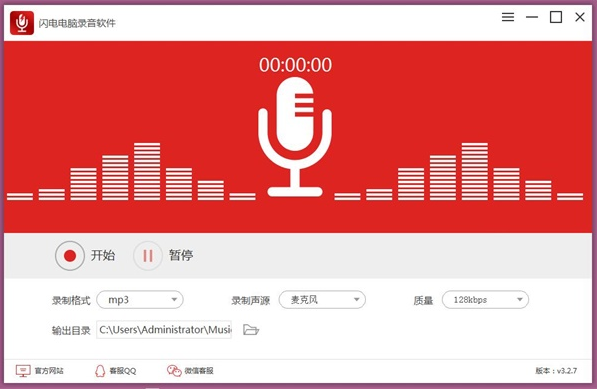Image resolution: width=597 pixels, height=390 pixels.
Task: Click the app logo microphone icon
Action: pos(22,23)
